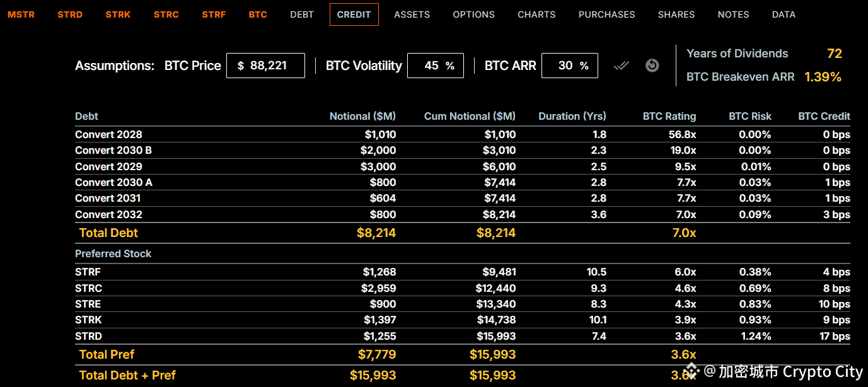Open the MSTR ticker tab
868x387 pixels.
click(x=21, y=14)
